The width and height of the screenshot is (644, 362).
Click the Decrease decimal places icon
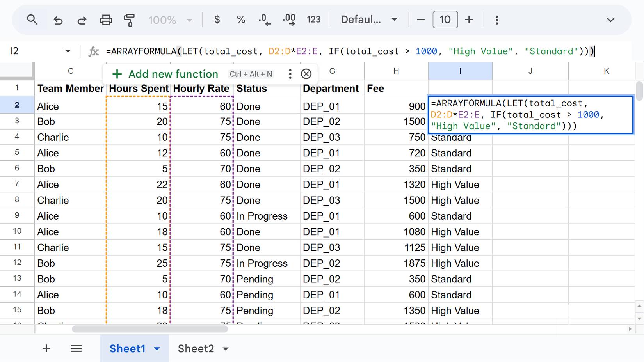pyautogui.click(x=265, y=20)
